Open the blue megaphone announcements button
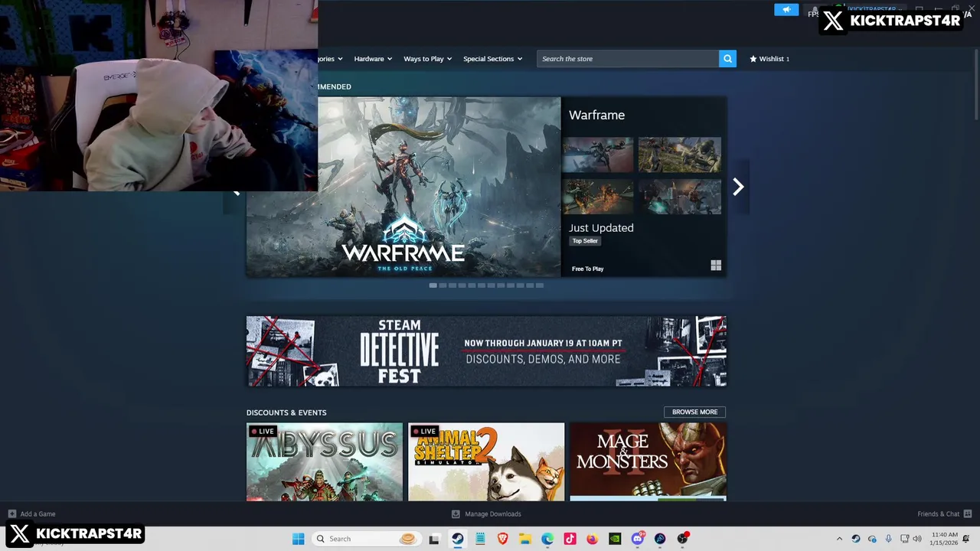 (786, 10)
